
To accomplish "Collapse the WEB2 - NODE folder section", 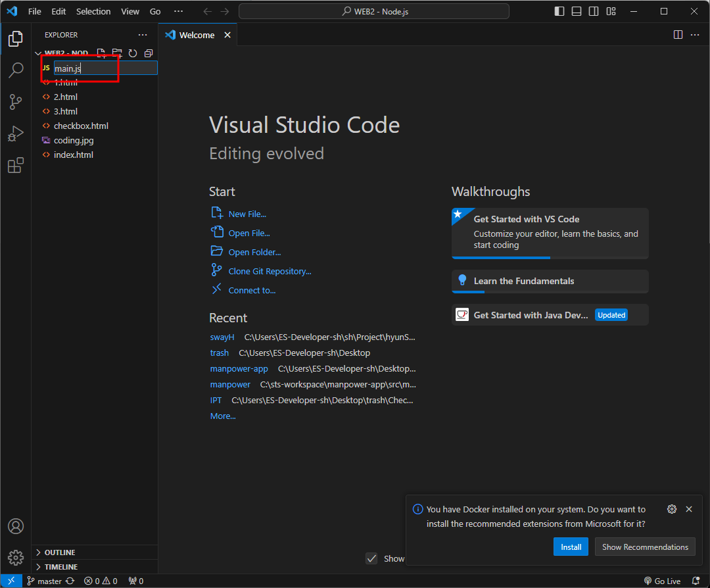I will click(x=38, y=53).
